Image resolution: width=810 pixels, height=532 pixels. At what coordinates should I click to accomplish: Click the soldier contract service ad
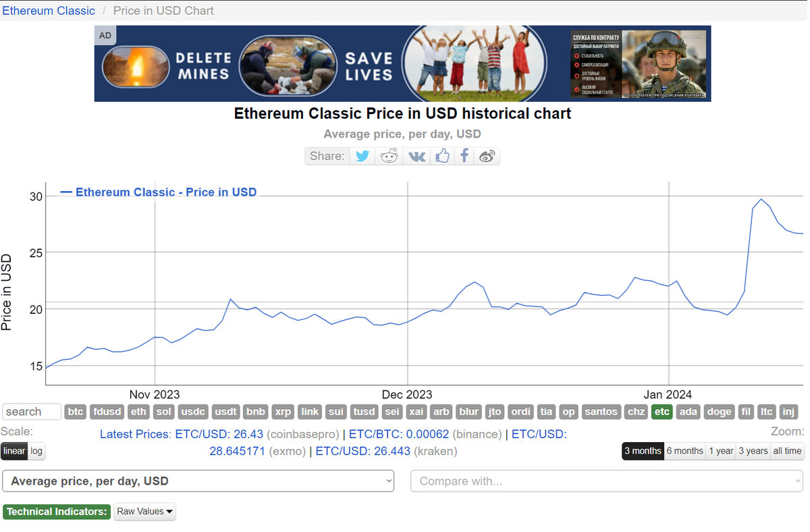(x=640, y=63)
